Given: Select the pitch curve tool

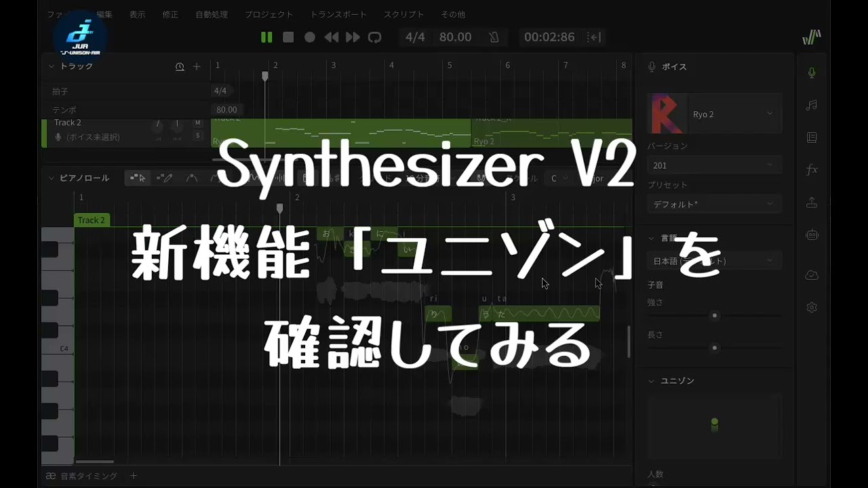Looking at the screenshot, I should click(x=192, y=178).
